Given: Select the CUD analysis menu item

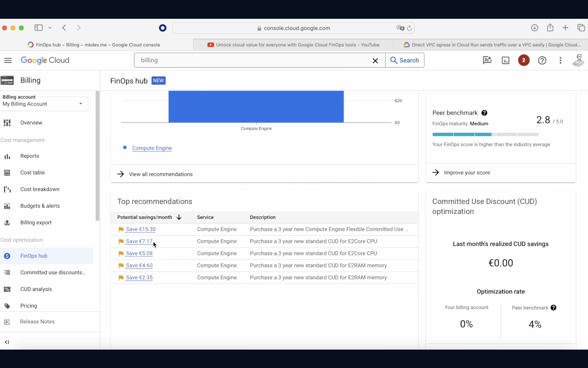Looking at the screenshot, I should (x=36, y=289).
